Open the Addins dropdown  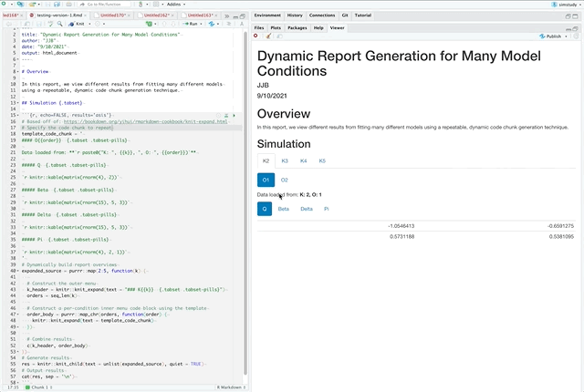tap(176, 4)
